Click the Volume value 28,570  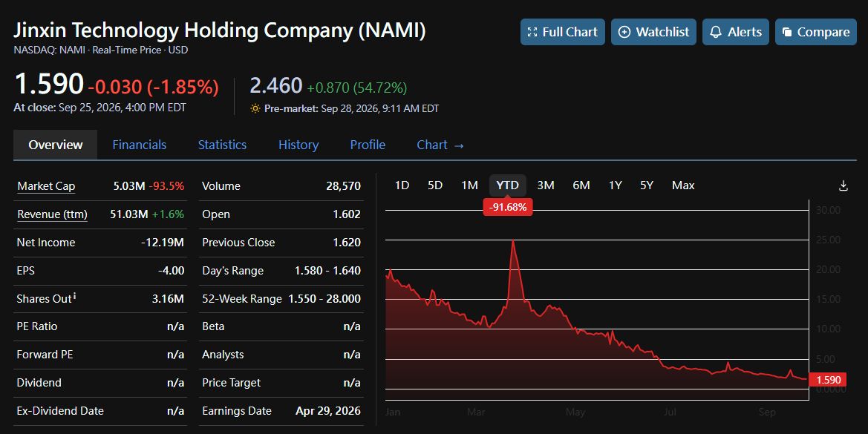point(343,185)
